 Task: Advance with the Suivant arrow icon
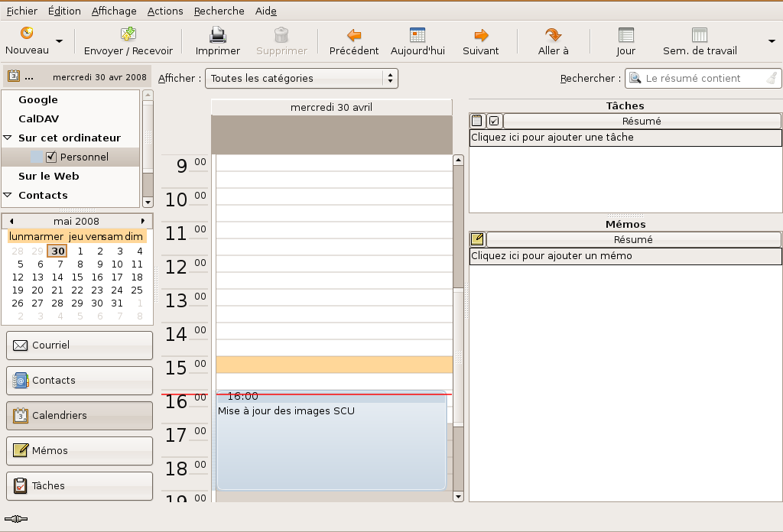[x=481, y=35]
